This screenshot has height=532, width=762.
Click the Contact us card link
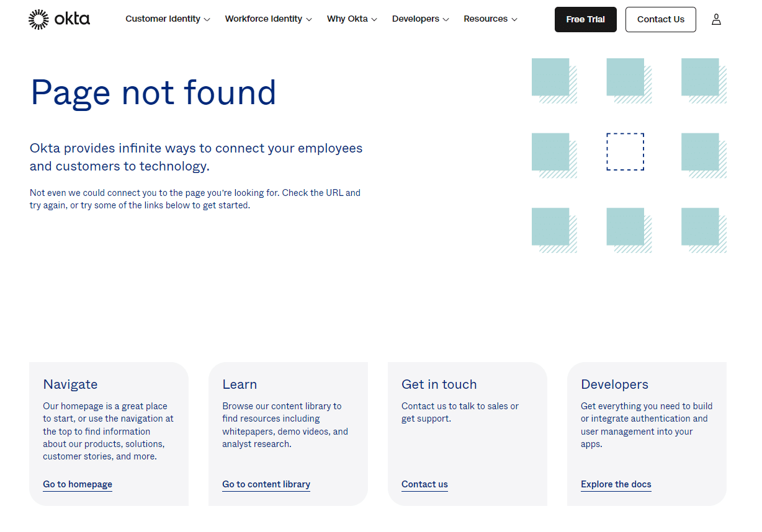coord(424,484)
